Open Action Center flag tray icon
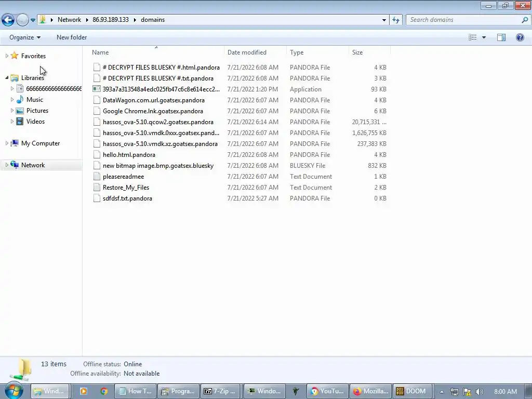Screen dimensions: 532x399 click(467, 392)
